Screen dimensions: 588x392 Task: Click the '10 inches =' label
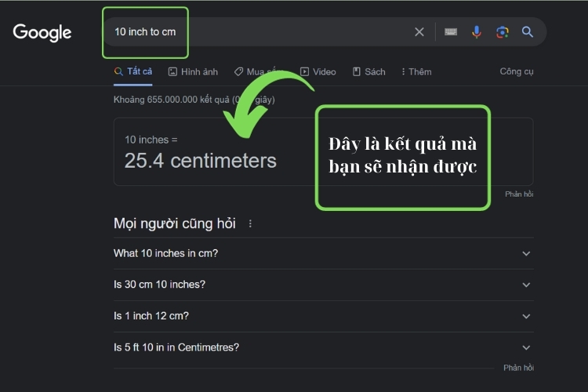pyautogui.click(x=151, y=140)
